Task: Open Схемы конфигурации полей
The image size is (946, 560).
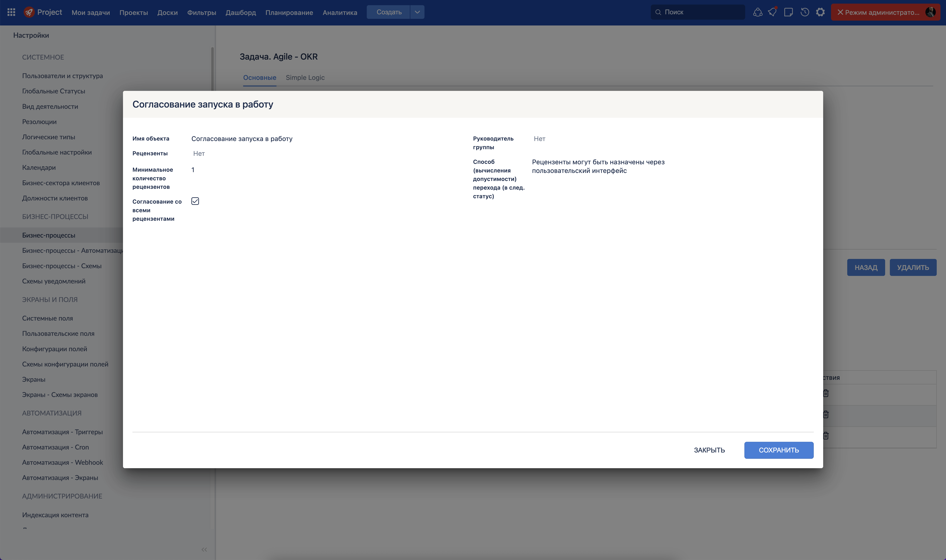Action: (65, 364)
